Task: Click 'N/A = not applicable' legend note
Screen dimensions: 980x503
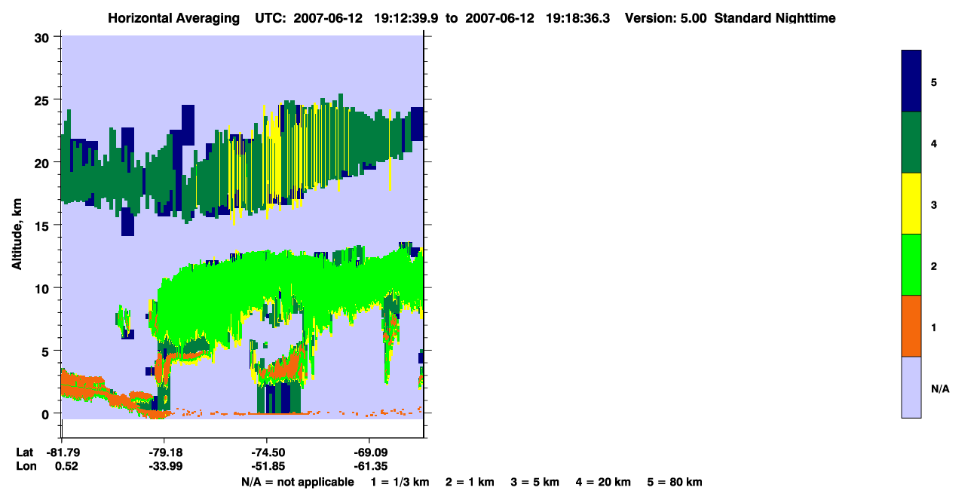Action: 297,482
